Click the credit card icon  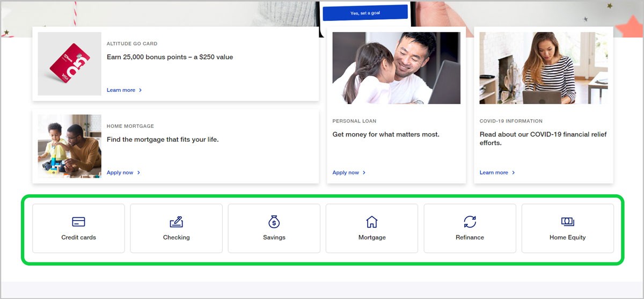pyautogui.click(x=78, y=222)
